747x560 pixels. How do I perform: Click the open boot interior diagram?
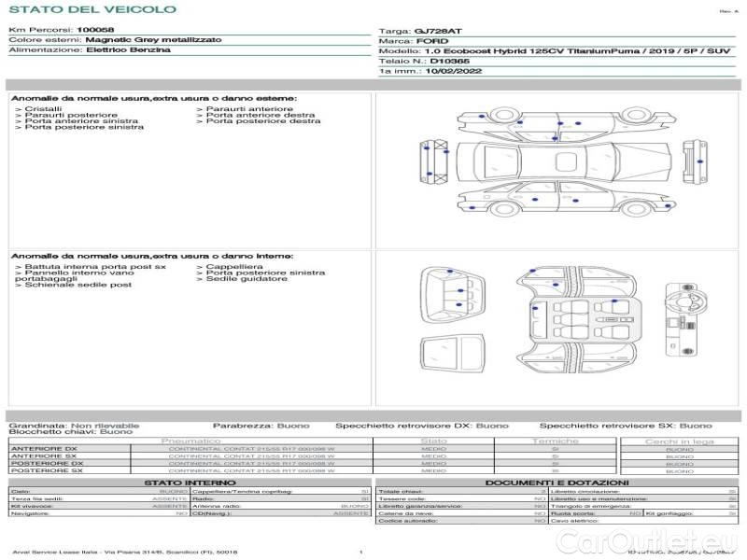click(x=453, y=296)
